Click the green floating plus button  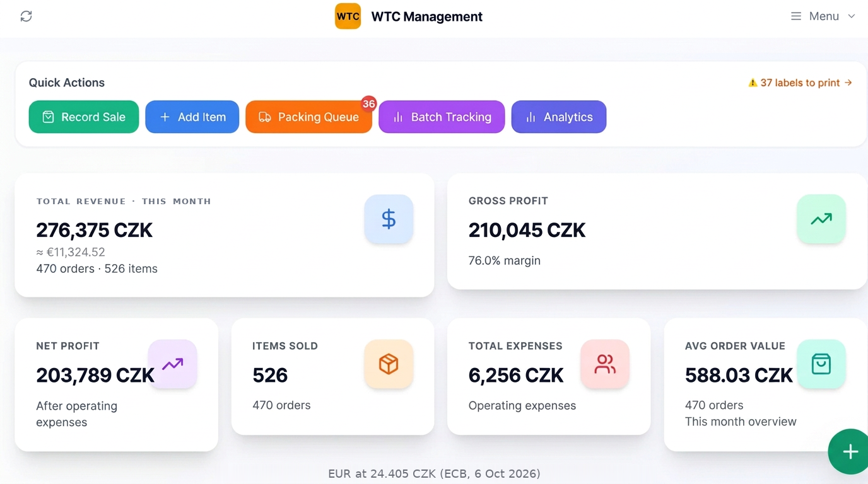pyautogui.click(x=850, y=451)
